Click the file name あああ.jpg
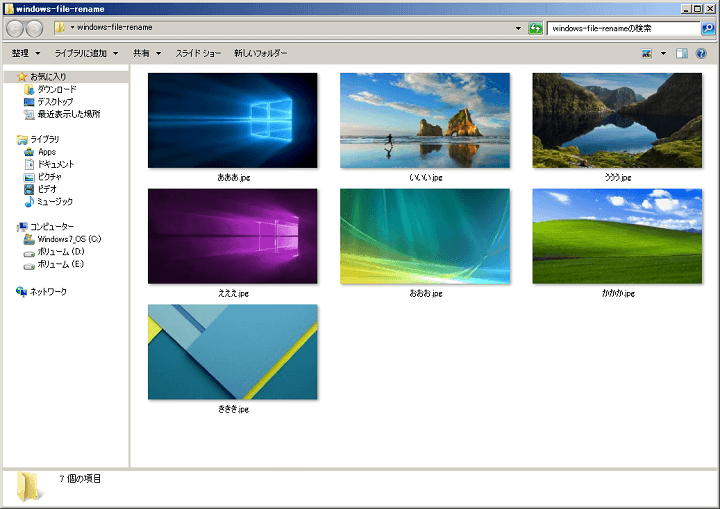 pos(233,177)
